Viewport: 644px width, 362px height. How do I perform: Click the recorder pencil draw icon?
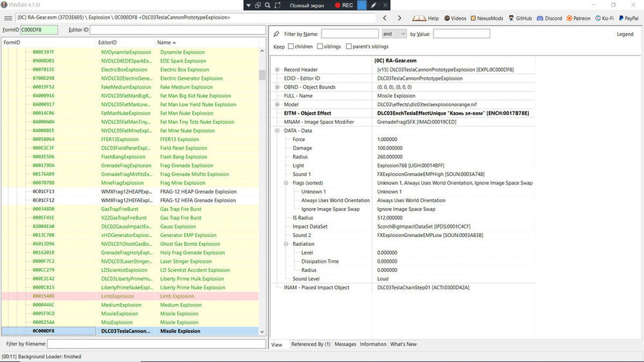[374, 5]
